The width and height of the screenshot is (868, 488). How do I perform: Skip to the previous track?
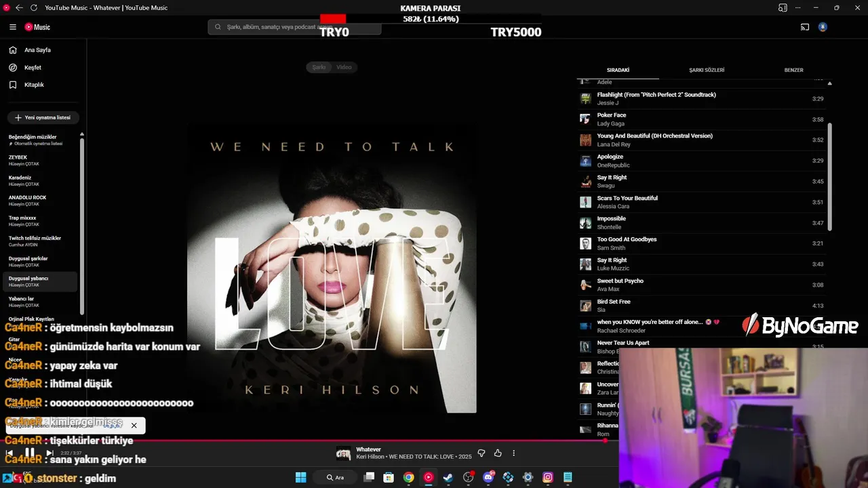point(9,453)
